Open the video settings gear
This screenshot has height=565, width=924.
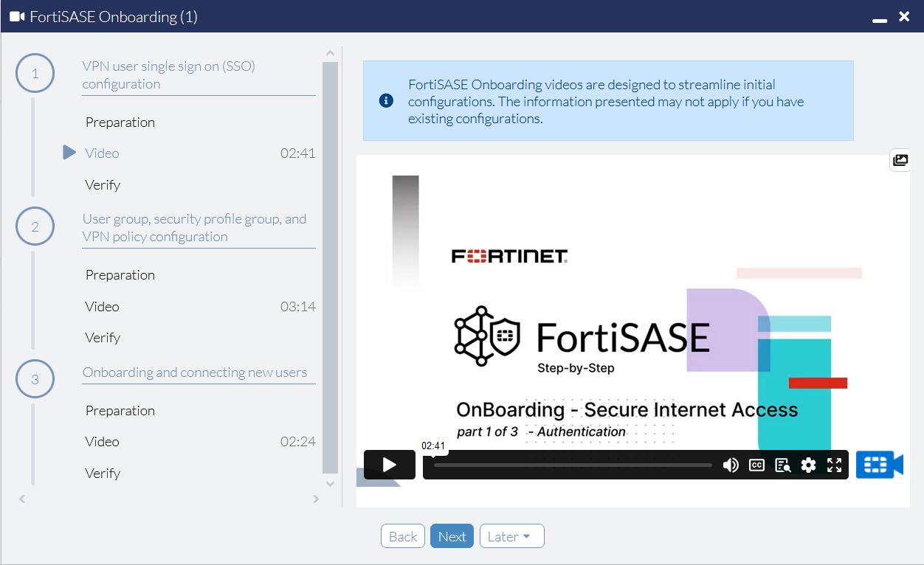tap(809, 465)
